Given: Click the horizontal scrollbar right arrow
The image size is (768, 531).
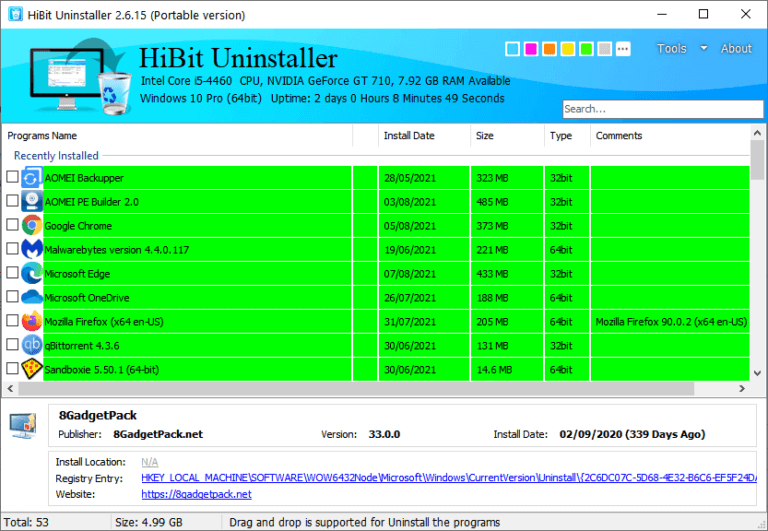Looking at the screenshot, I should pyautogui.click(x=742, y=388).
